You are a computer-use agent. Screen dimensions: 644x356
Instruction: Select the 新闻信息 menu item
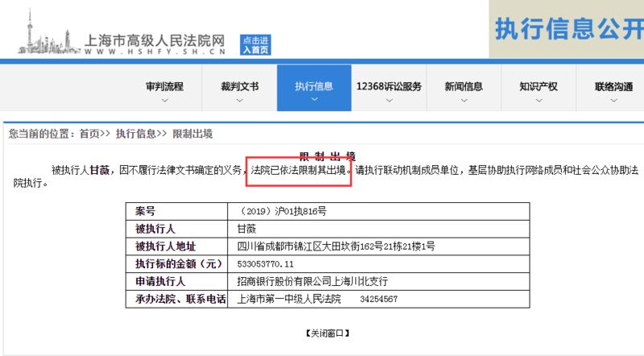coord(464,86)
